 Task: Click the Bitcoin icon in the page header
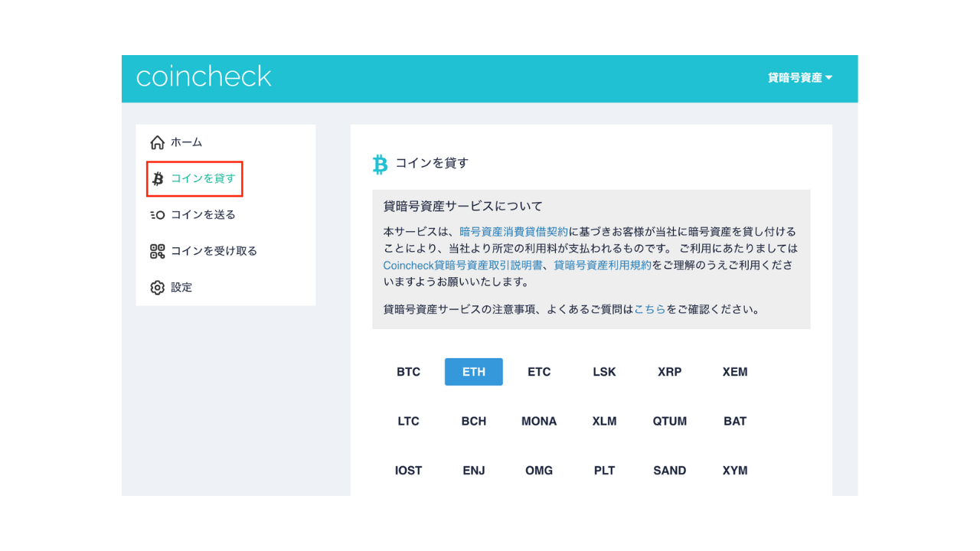[x=378, y=163]
